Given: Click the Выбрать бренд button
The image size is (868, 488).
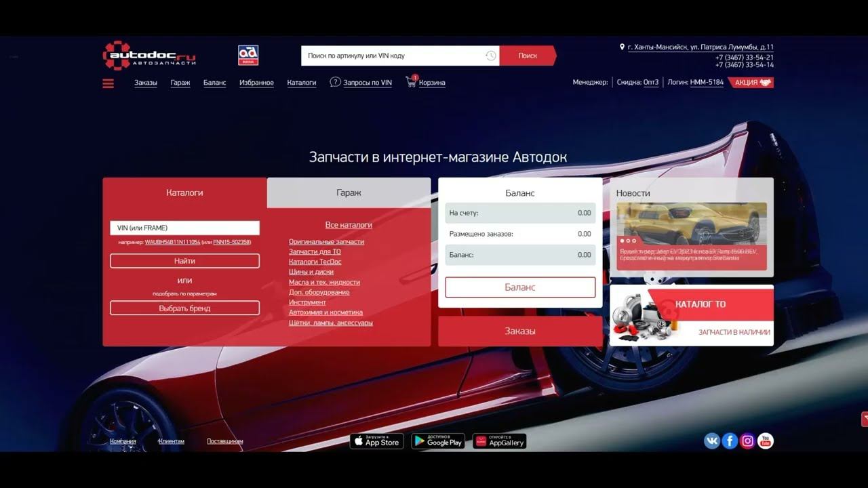Looking at the screenshot, I should (184, 308).
